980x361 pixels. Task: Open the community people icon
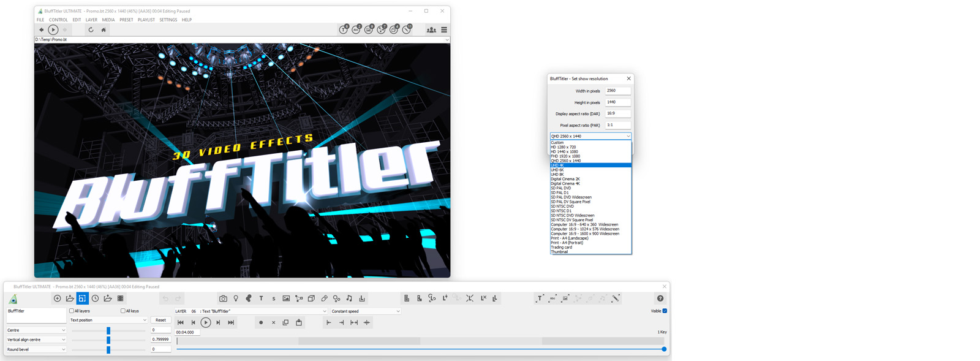(x=431, y=29)
